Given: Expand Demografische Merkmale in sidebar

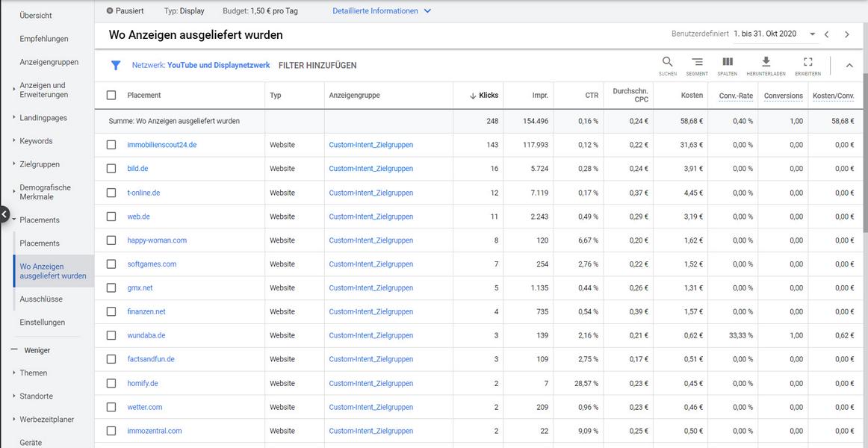Looking at the screenshot, I should pyautogui.click(x=14, y=191).
